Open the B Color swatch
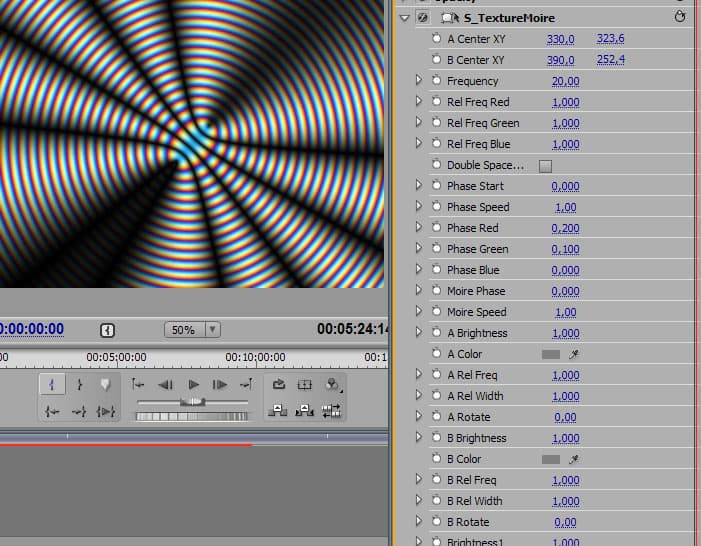The image size is (701, 546). [x=551, y=459]
